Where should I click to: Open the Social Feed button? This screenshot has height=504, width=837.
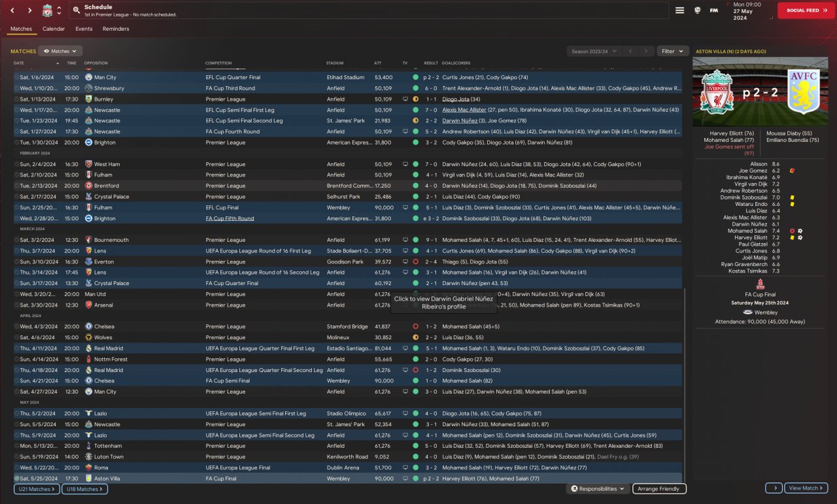tap(806, 10)
